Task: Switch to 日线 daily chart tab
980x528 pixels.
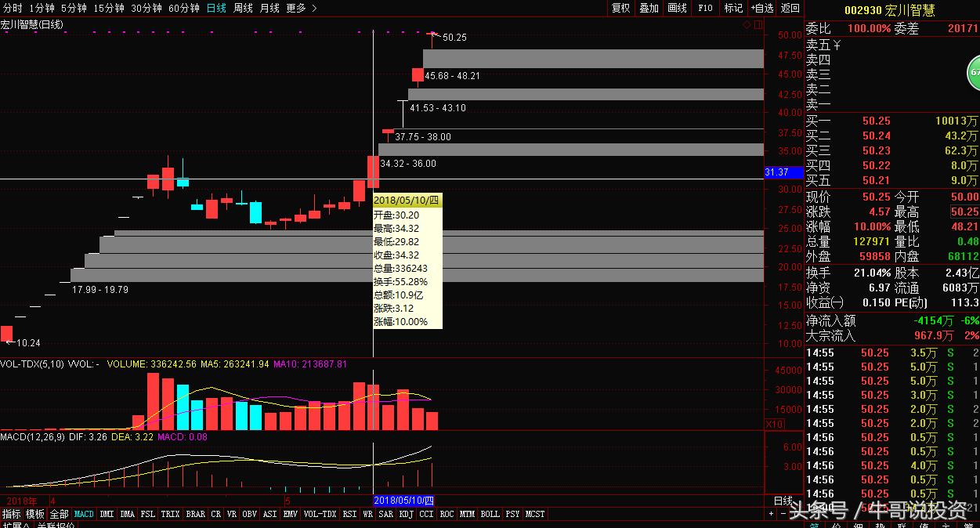Action: 216,8
